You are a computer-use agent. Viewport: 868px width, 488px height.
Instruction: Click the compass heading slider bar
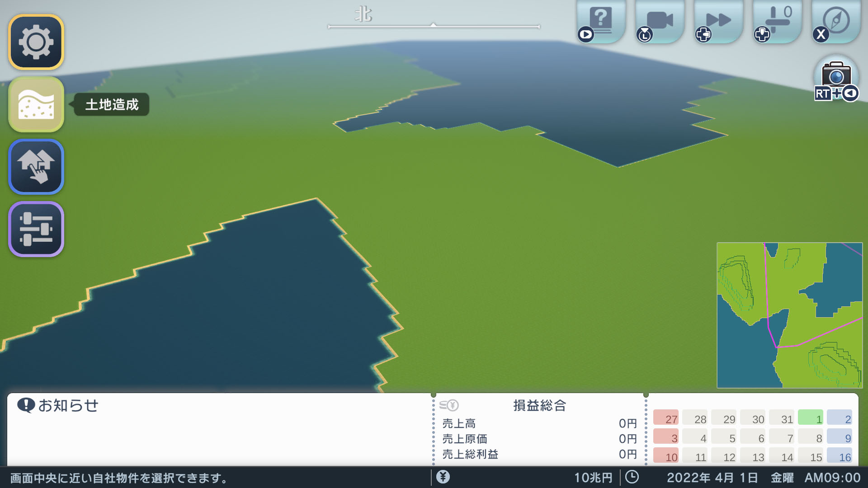point(434,27)
